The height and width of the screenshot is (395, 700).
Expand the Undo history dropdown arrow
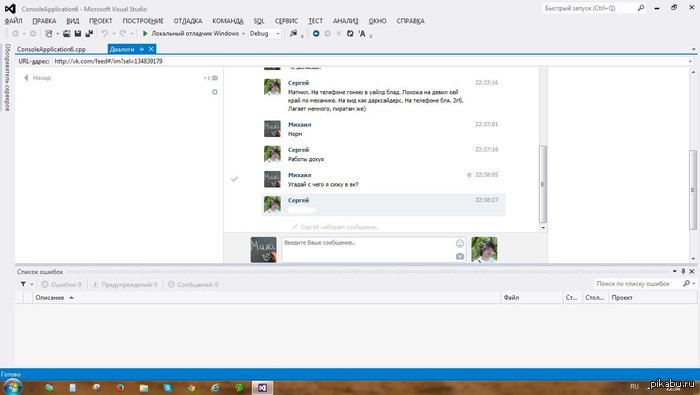coord(113,33)
